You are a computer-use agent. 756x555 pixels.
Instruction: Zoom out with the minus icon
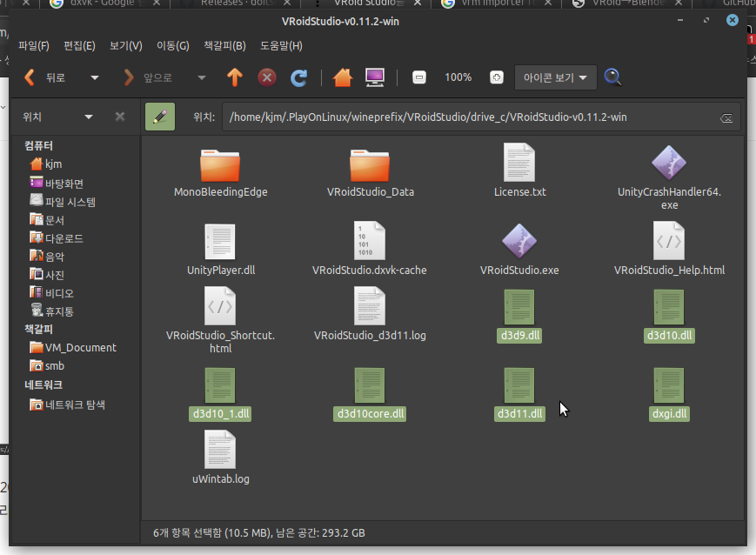pos(419,77)
